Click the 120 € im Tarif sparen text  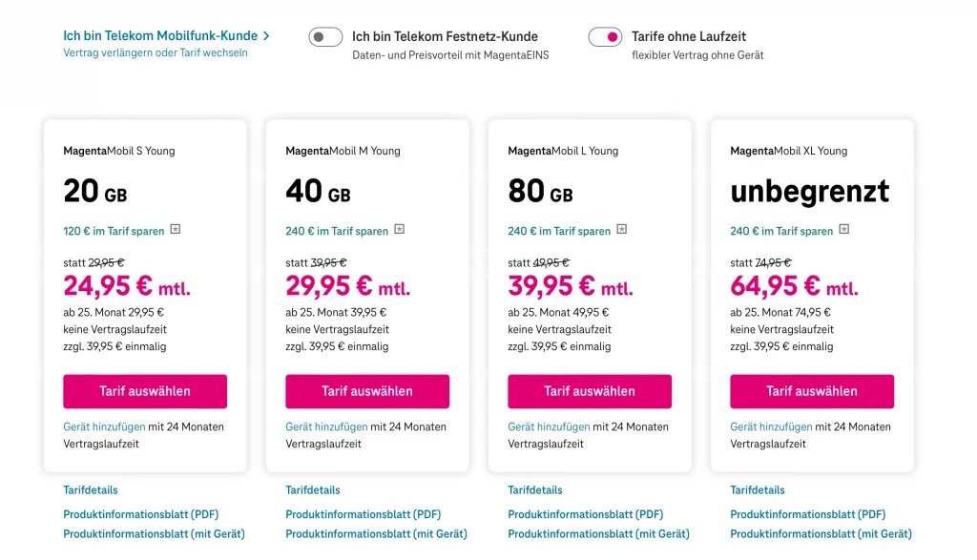[114, 231]
